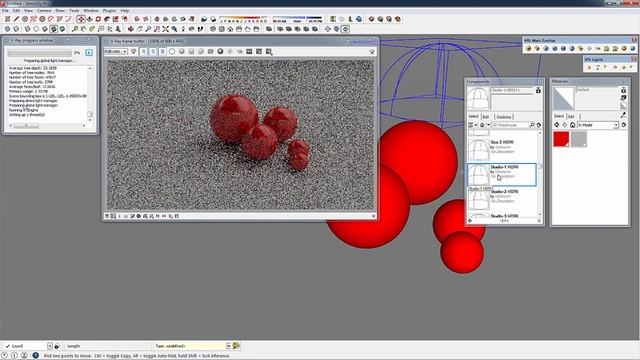Start render from VfS Main Toolbar
Screen dimensions: 640x360
[546, 48]
